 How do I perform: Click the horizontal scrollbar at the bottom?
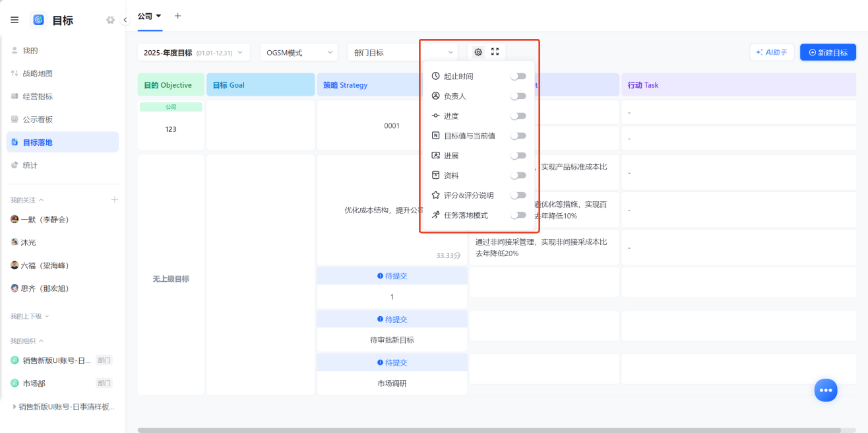pos(489,430)
